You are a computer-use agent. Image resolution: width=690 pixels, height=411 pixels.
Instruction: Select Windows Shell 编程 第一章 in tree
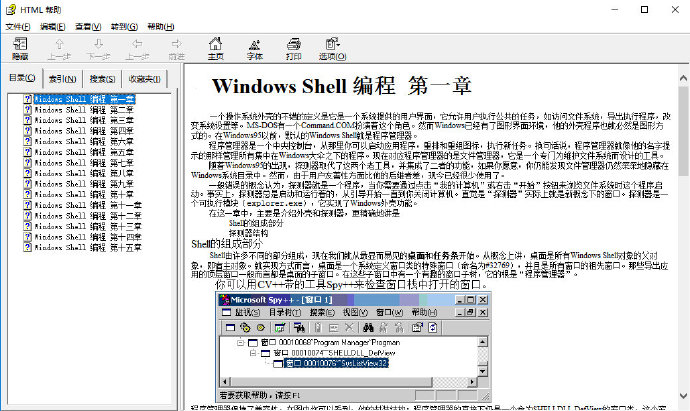point(84,99)
